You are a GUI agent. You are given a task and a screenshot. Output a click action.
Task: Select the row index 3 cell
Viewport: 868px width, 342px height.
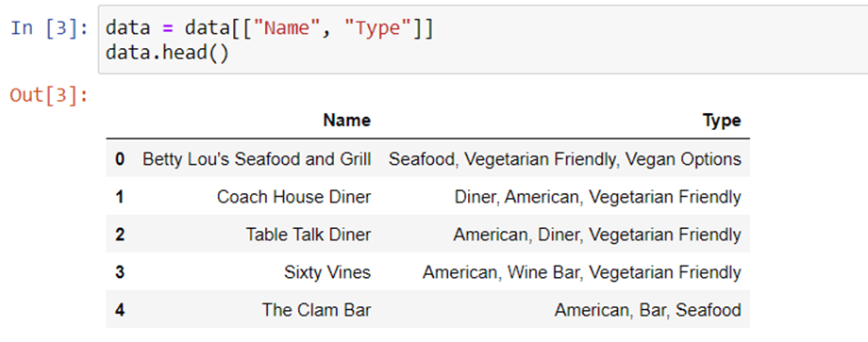120,272
